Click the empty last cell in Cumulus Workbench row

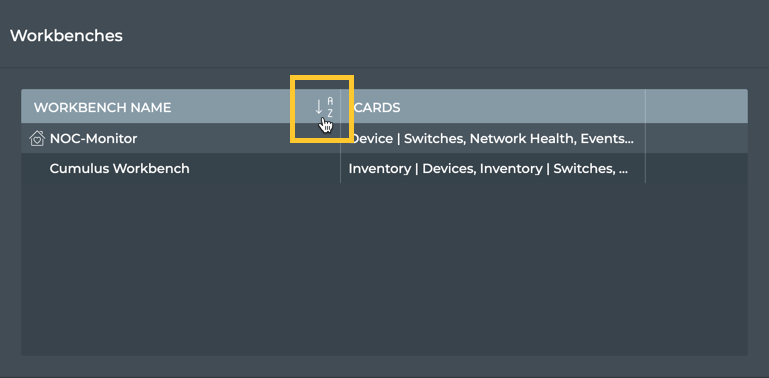click(697, 168)
